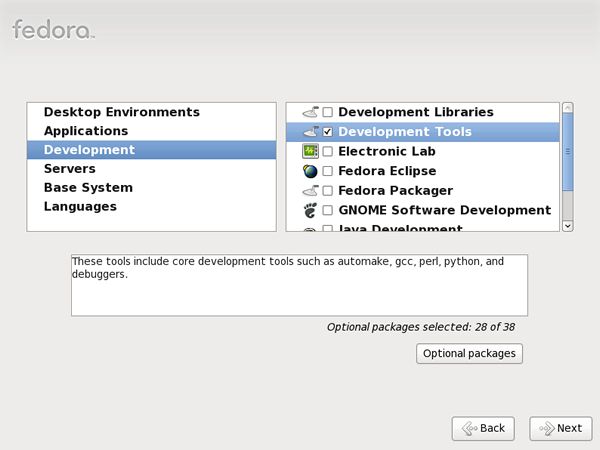
Task: Toggle GNOME Software Development checkbox
Action: click(328, 210)
